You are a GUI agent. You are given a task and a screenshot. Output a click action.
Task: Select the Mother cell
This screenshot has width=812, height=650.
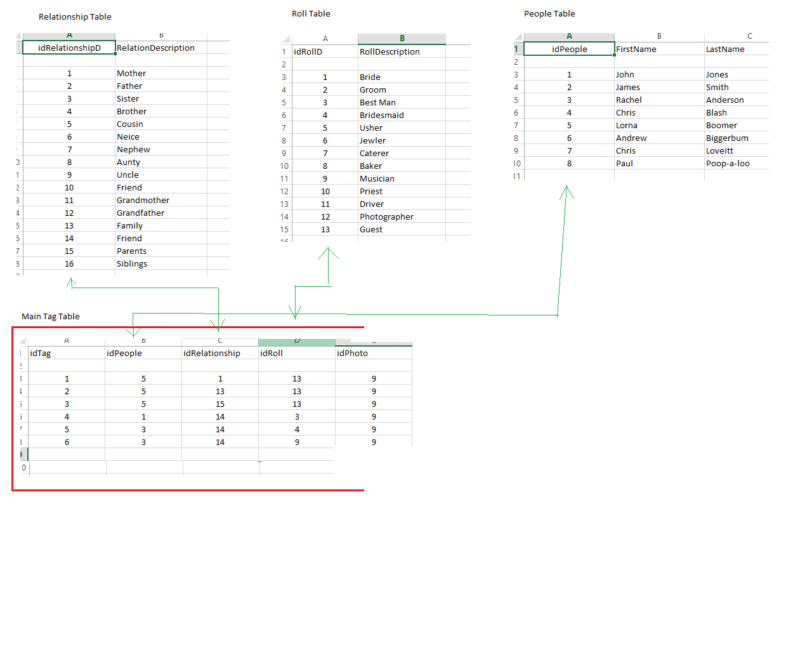point(161,73)
